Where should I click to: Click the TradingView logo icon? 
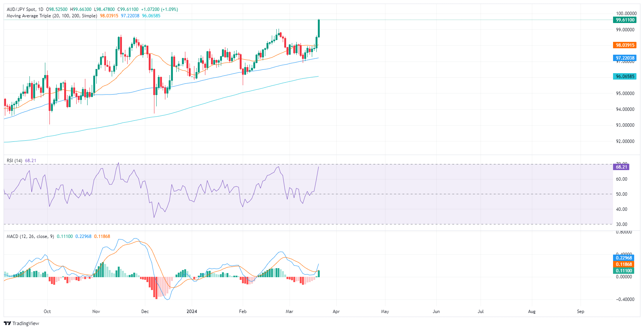tap(7, 323)
